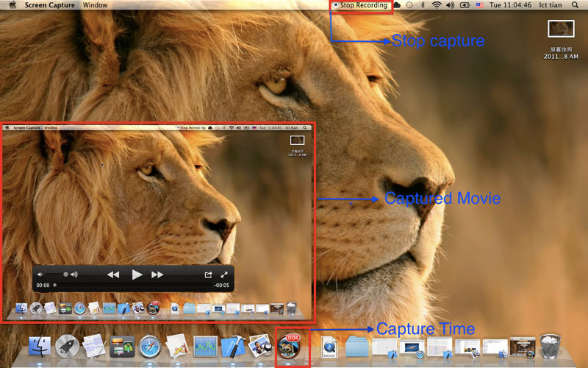Screen dimensions: 588x368
Task: Open the paper-with-pen document icon beside Launchpad
Action: pos(95,346)
